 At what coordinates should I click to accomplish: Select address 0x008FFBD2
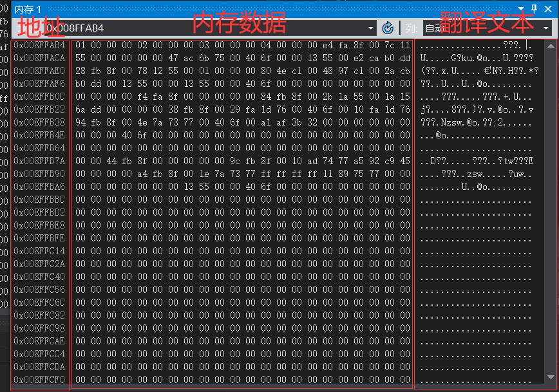coord(39,212)
